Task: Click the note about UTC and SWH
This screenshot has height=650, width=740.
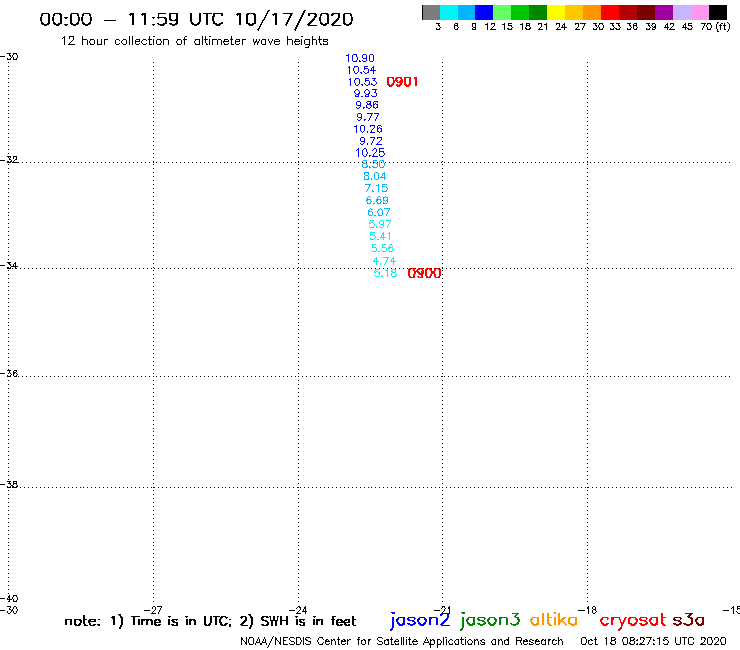Action: [x=210, y=621]
